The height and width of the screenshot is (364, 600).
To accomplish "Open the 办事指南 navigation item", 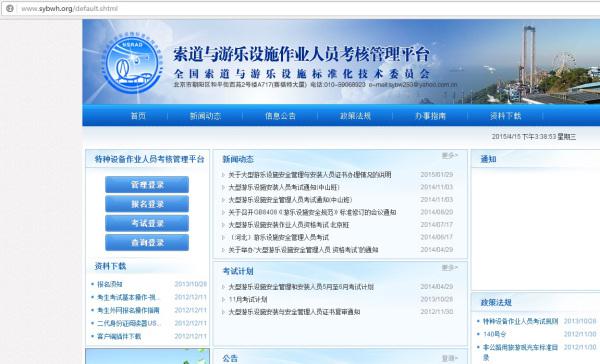I will tap(430, 116).
